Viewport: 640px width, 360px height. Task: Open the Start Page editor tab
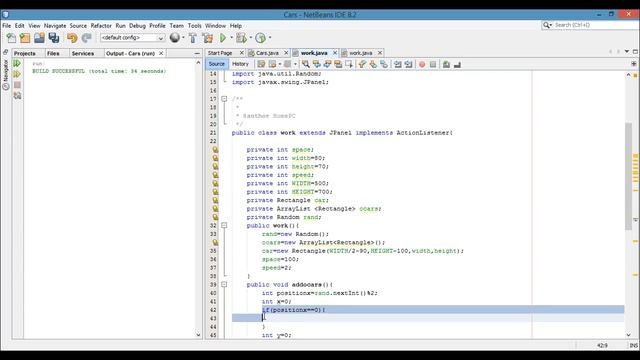tap(220, 53)
